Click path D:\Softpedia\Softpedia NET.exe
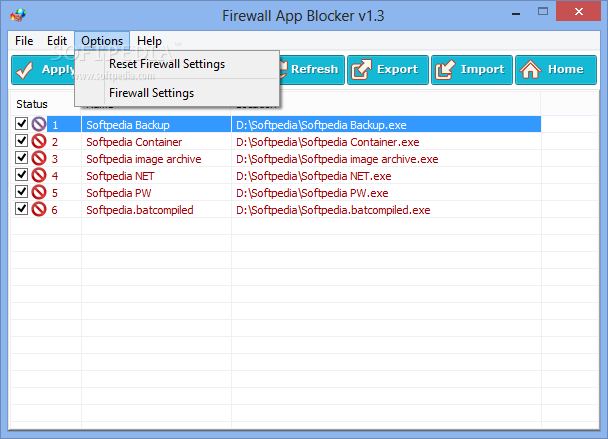 pos(314,176)
